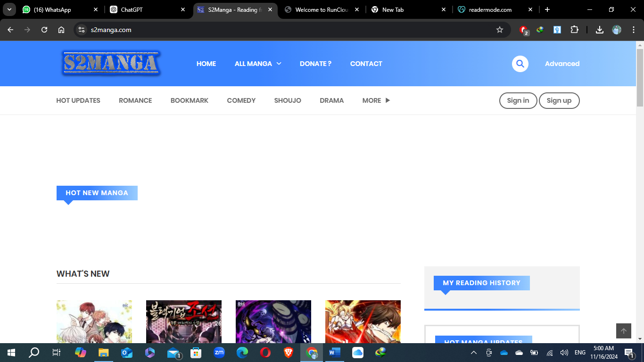The image size is (644, 362).
Task: Open the ROMANCE genre menu item
Action: click(135, 100)
